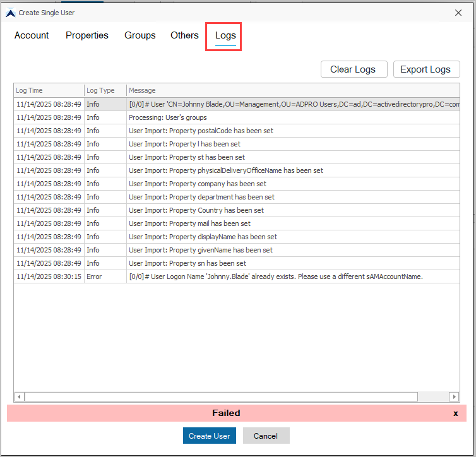Close the Create Single User dialog
476x457 pixels.
click(x=458, y=13)
